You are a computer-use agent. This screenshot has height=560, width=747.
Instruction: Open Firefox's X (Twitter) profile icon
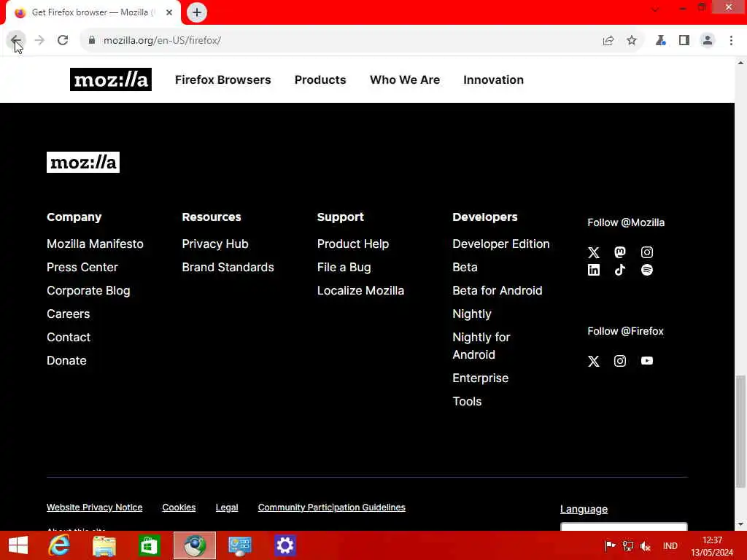coord(594,361)
